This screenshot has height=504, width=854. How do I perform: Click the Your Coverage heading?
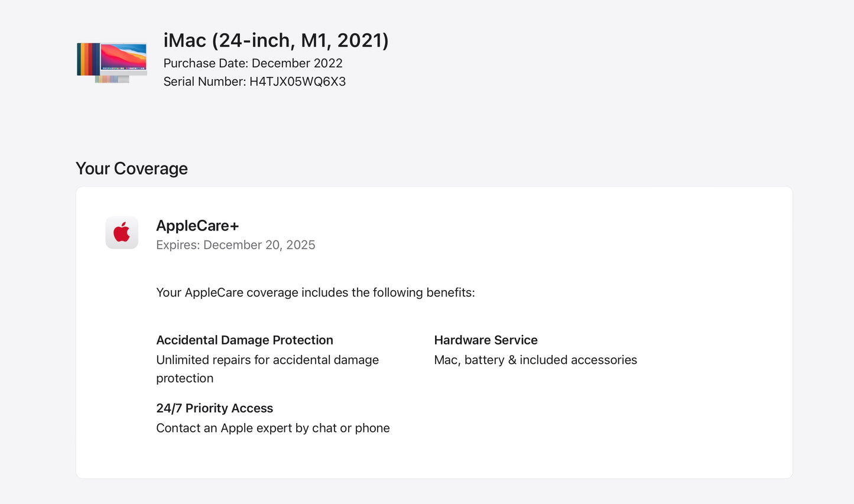click(132, 168)
